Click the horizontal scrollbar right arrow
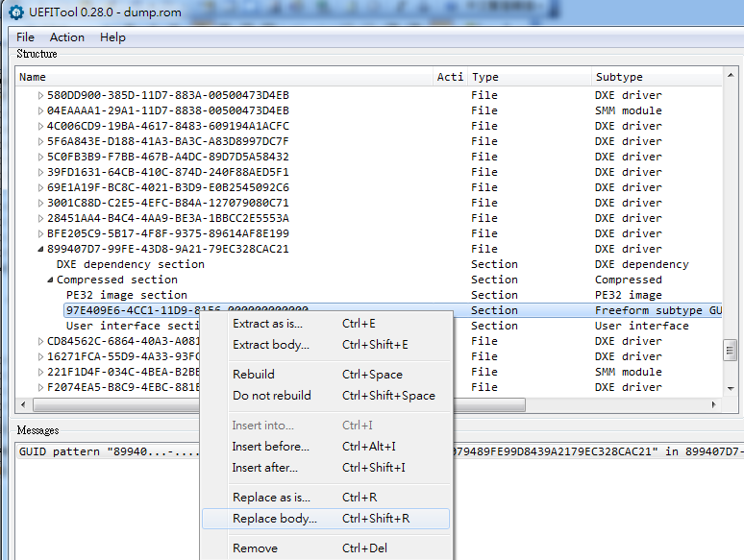Screen dimensions: 744x560 pyautogui.click(x=713, y=404)
